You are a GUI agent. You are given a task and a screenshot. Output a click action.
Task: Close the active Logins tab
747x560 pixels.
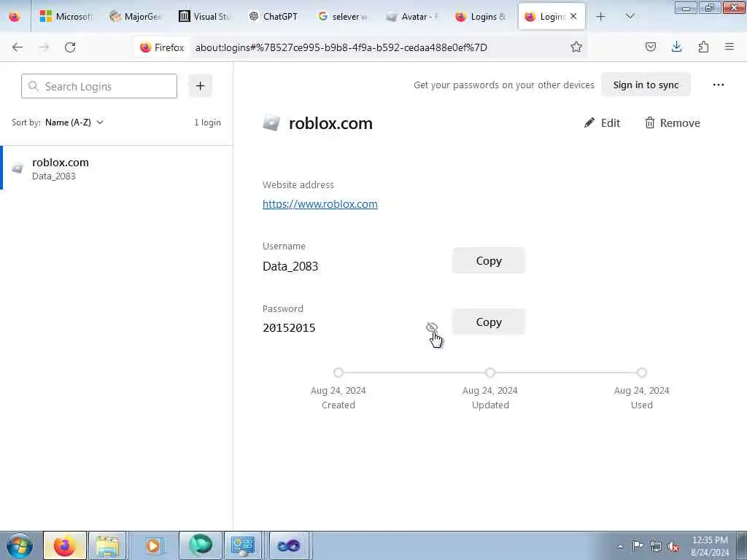(573, 17)
